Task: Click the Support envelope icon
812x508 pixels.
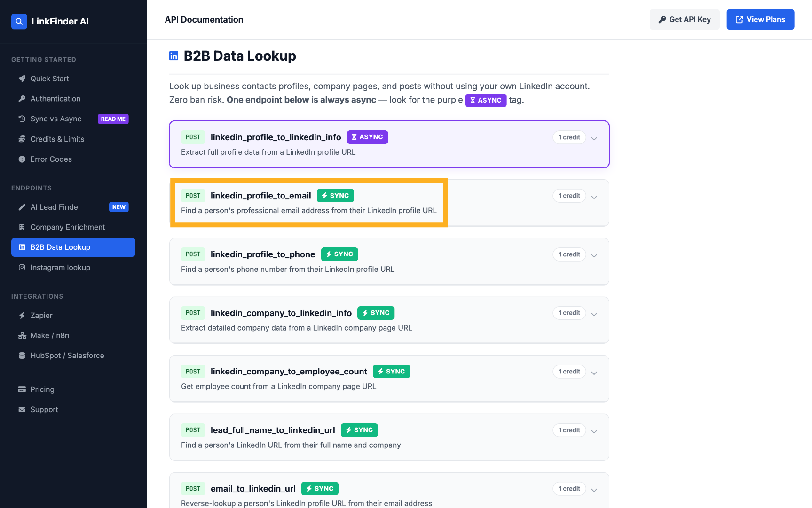Action: (22, 410)
